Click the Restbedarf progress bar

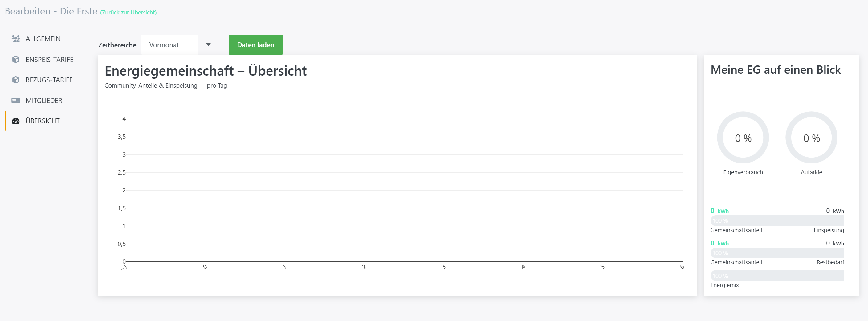pos(777,253)
